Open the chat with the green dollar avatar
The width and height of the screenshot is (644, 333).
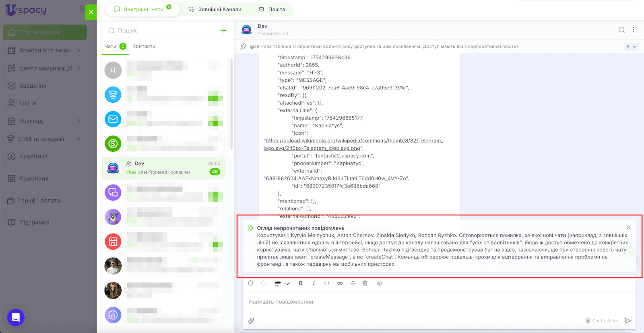click(163, 144)
